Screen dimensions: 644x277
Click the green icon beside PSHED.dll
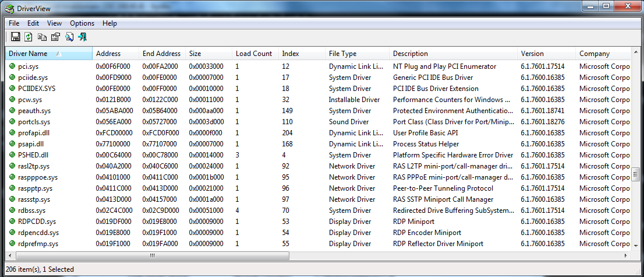click(12, 155)
